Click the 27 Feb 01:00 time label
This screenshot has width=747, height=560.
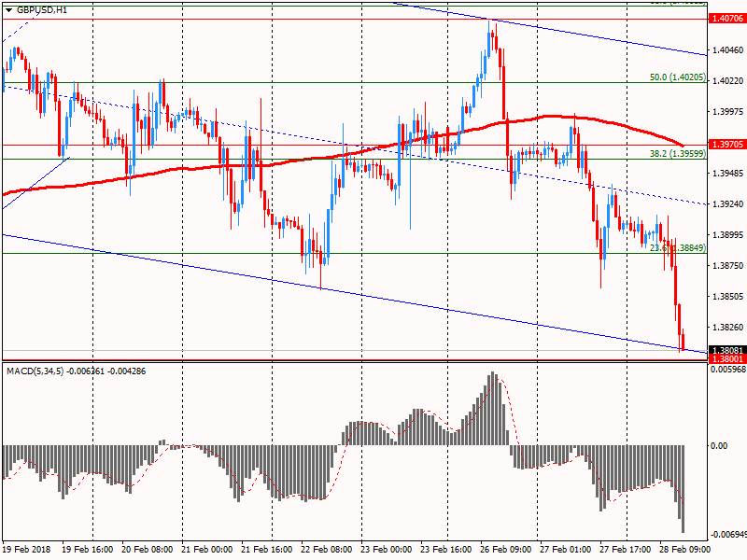pyautogui.click(x=566, y=549)
